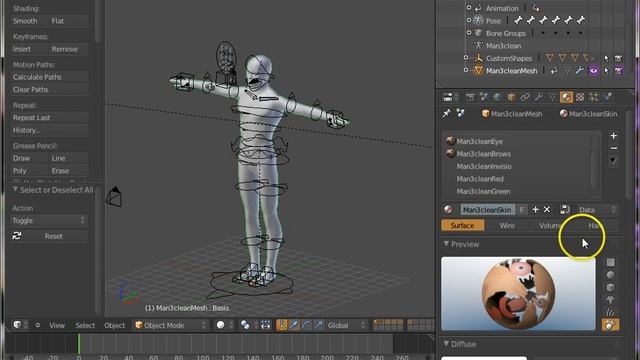Collapse Select or Deselect All panel

[x=15, y=190]
